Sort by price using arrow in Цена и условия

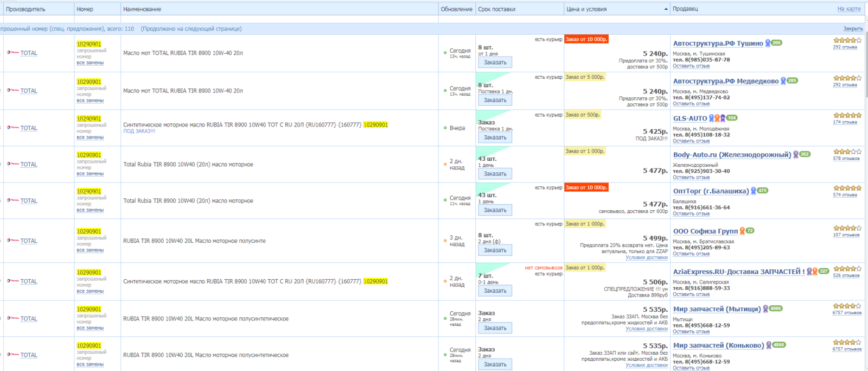coord(666,9)
